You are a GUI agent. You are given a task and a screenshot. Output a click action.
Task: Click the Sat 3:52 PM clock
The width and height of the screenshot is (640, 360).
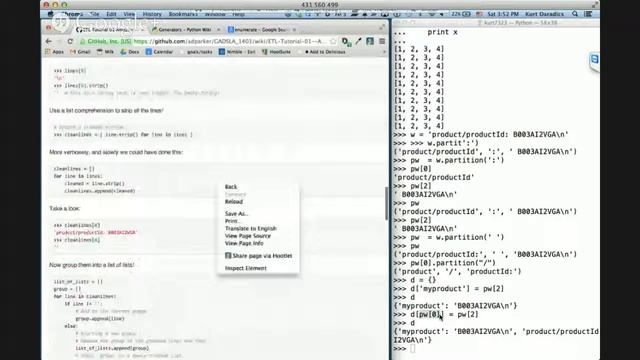coord(503,14)
